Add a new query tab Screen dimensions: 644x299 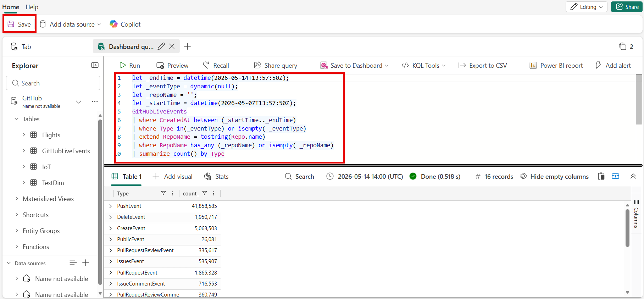point(188,46)
